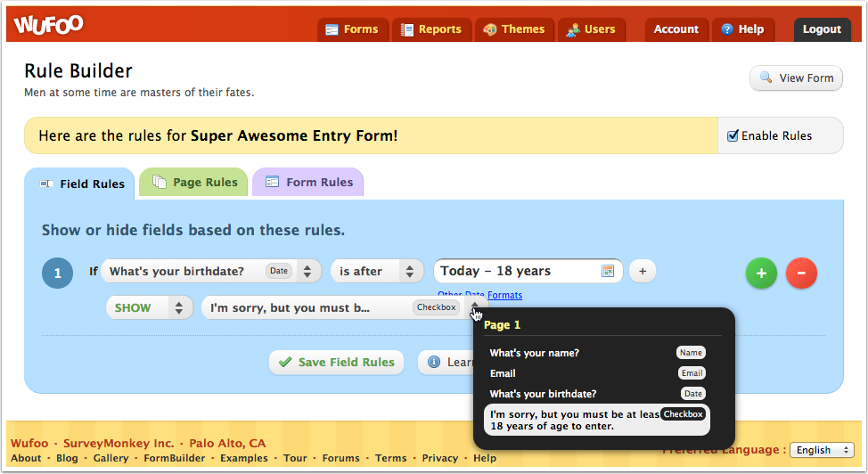The width and height of the screenshot is (868, 474).
Task: Open the Examples footer link
Action: [x=244, y=458]
